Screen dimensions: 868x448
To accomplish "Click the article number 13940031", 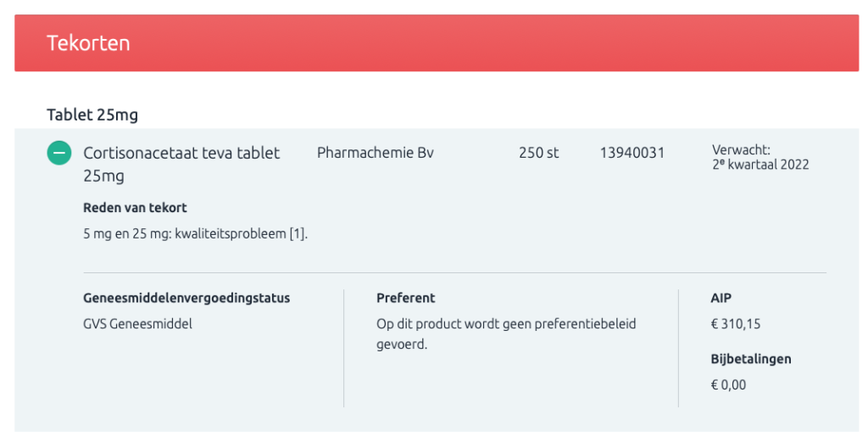I will [632, 153].
